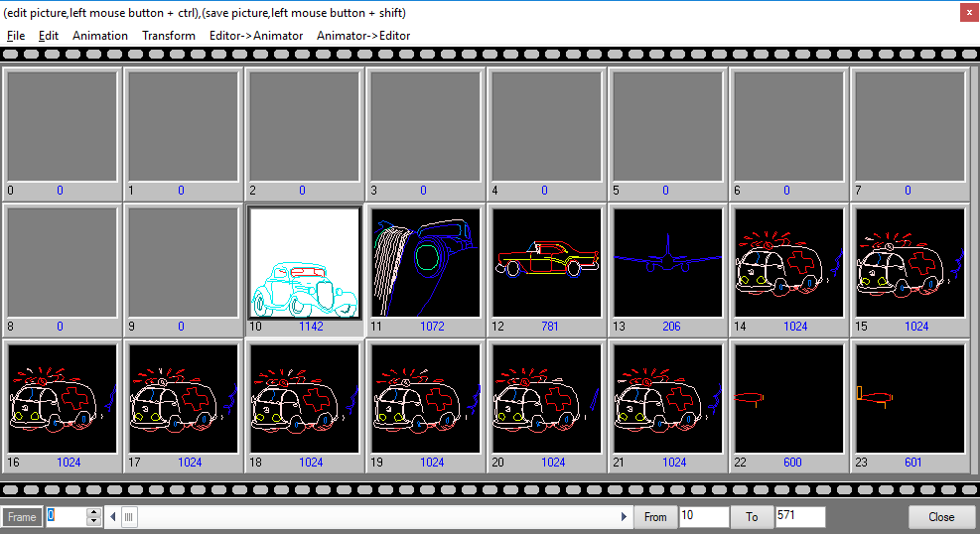
Task: Open the Editor->Animator menu
Action: (x=256, y=36)
